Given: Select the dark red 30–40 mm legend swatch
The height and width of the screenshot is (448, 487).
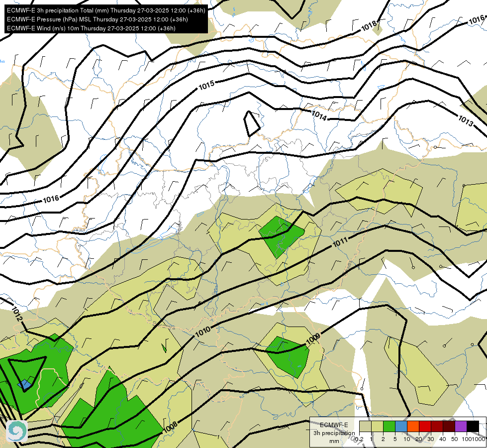Looking at the screenshot, I should click(437, 426).
